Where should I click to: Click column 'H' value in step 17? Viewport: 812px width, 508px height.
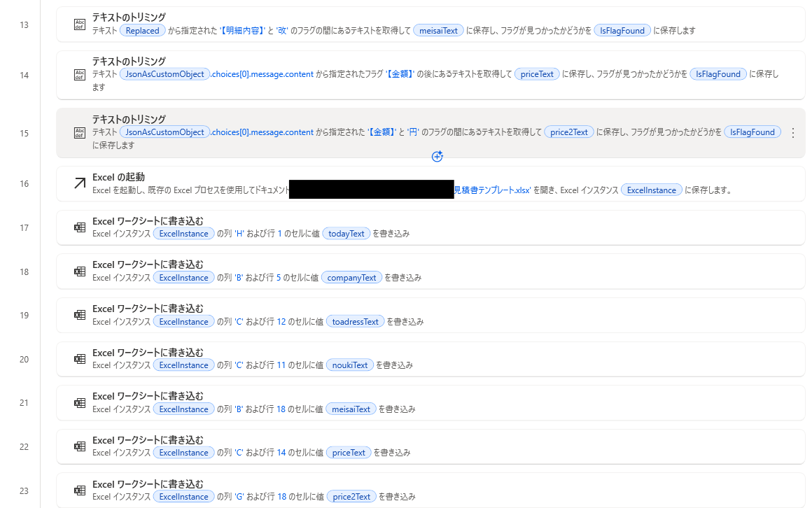239,234
